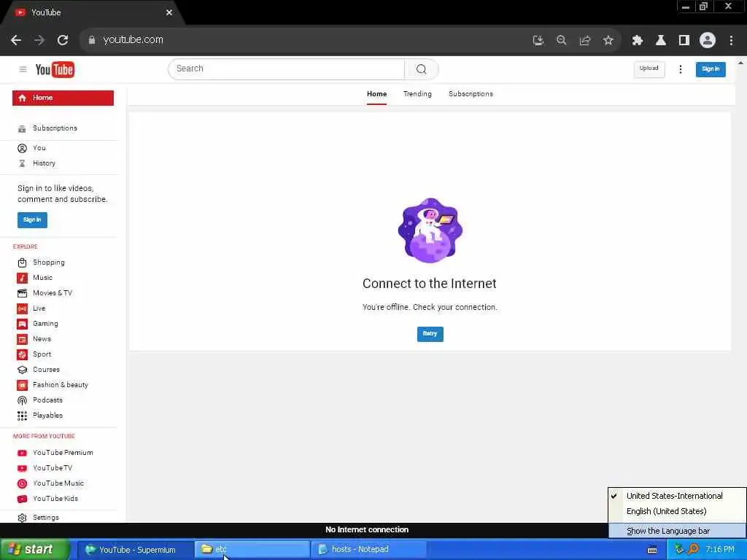Screen dimensions: 747x560
Task: Click the keyboard language icon in taskbar
Action: (x=651, y=550)
